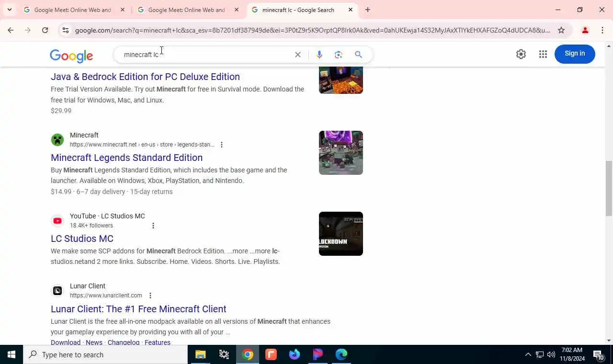The height and width of the screenshot is (364, 613).
Task: Open Lunar Client Features sitelink
Action: coord(158,342)
